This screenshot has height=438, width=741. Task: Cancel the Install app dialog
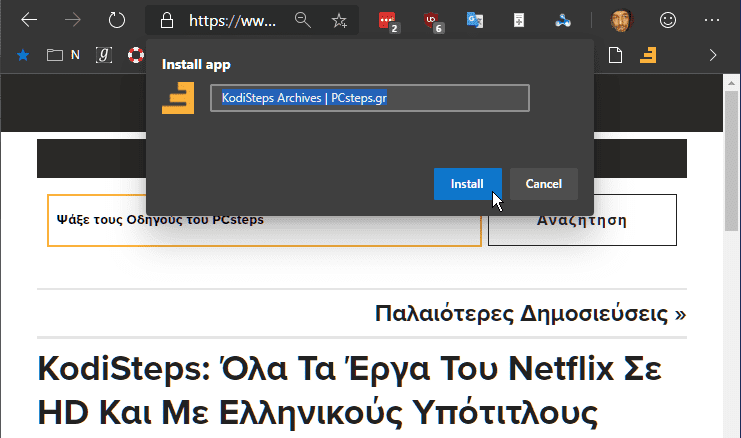coord(543,184)
